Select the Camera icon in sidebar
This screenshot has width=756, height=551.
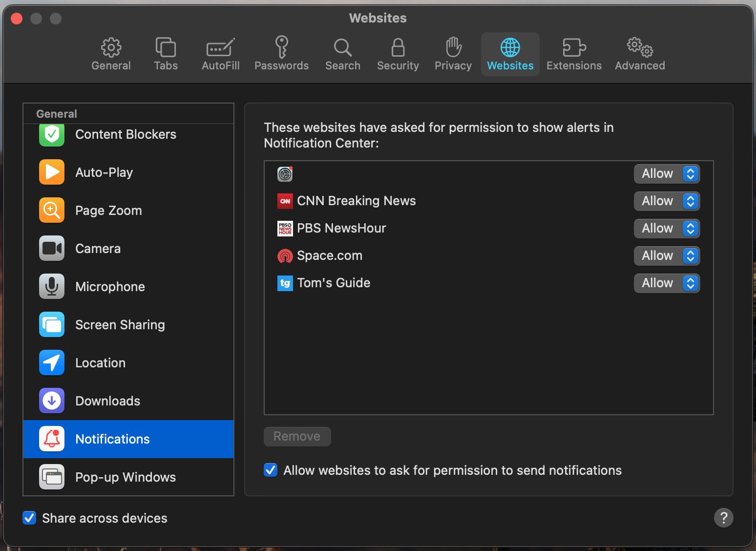tap(51, 249)
